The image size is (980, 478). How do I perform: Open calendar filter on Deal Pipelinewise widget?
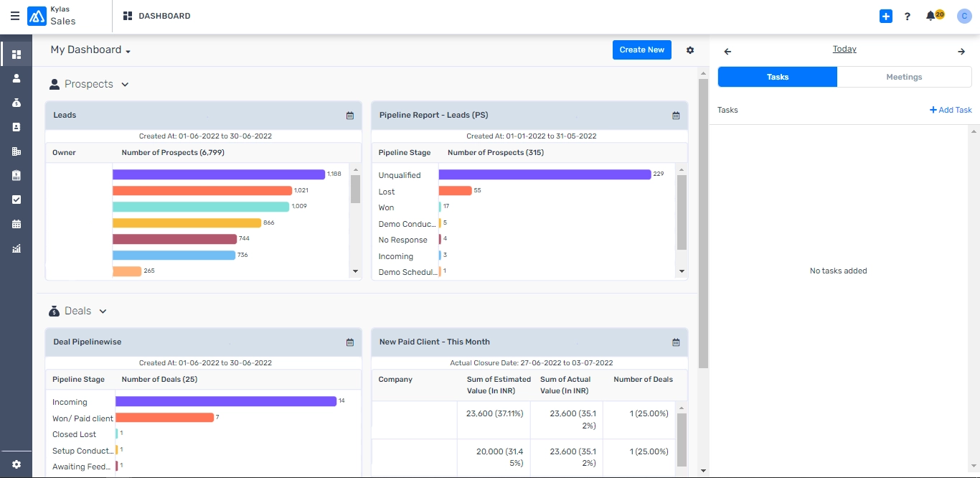(x=350, y=342)
